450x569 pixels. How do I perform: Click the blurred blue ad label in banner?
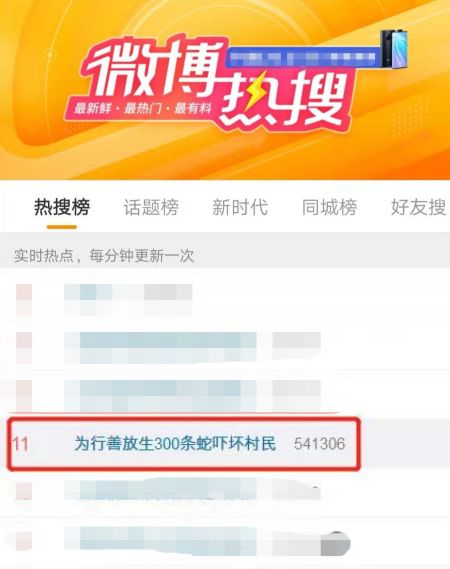(x=303, y=57)
